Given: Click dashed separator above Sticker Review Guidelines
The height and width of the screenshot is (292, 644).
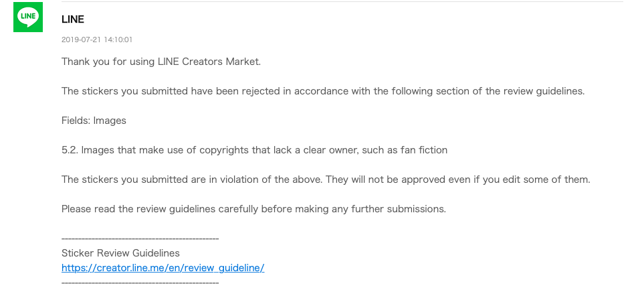Looking at the screenshot, I should coord(140,239).
